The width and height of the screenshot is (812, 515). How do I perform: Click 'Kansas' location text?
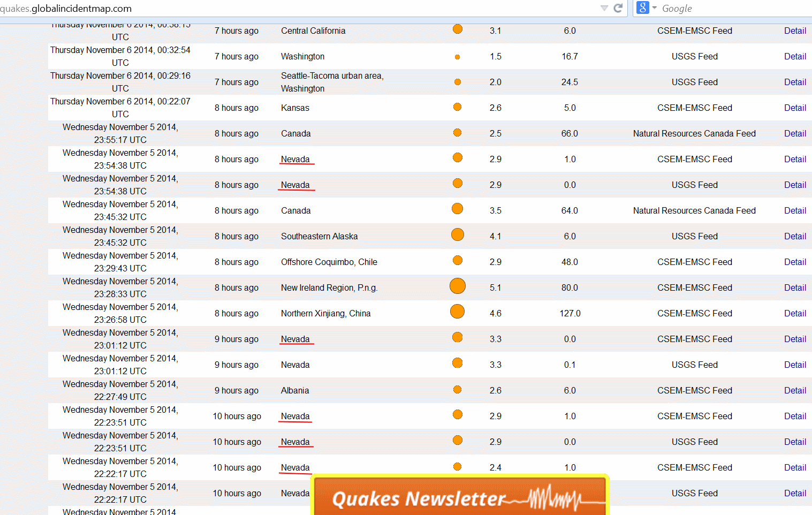[295, 108]
